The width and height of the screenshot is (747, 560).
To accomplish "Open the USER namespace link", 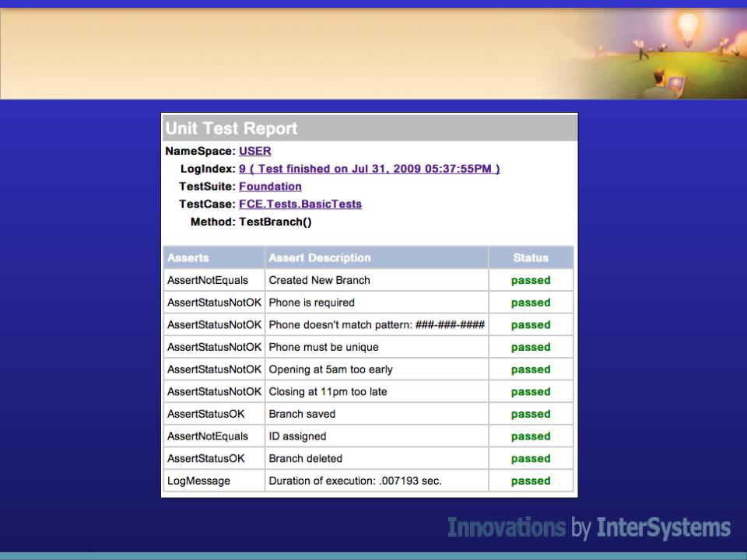I will (x=255, y=151).
